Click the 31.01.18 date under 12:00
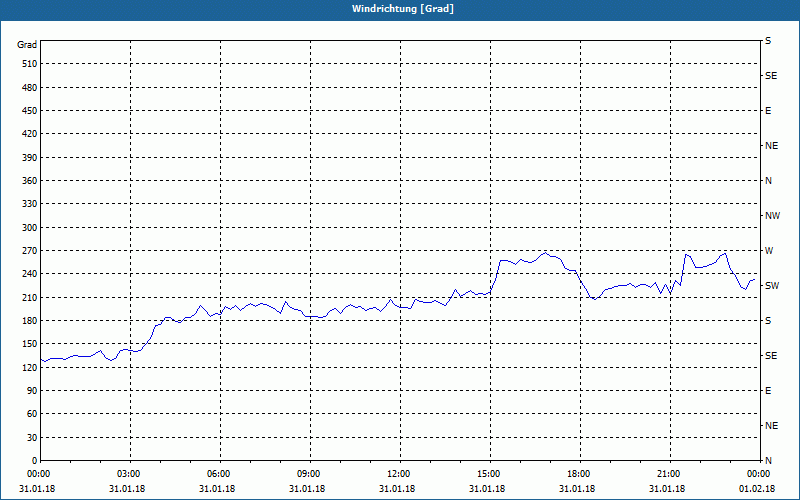 click(x=397, y=489)
